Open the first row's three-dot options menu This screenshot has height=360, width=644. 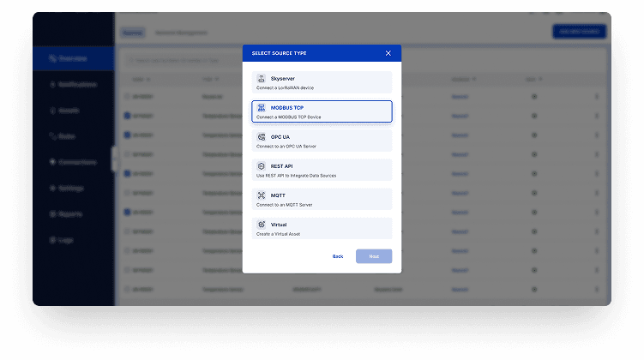(597, 96)
